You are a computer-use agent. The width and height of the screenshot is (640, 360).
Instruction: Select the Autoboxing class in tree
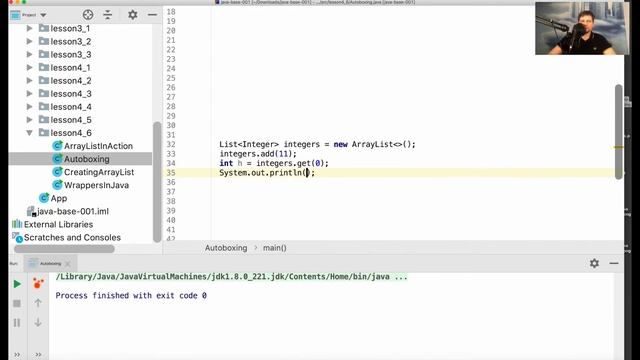pyautogui.click(x=87, y=159)
